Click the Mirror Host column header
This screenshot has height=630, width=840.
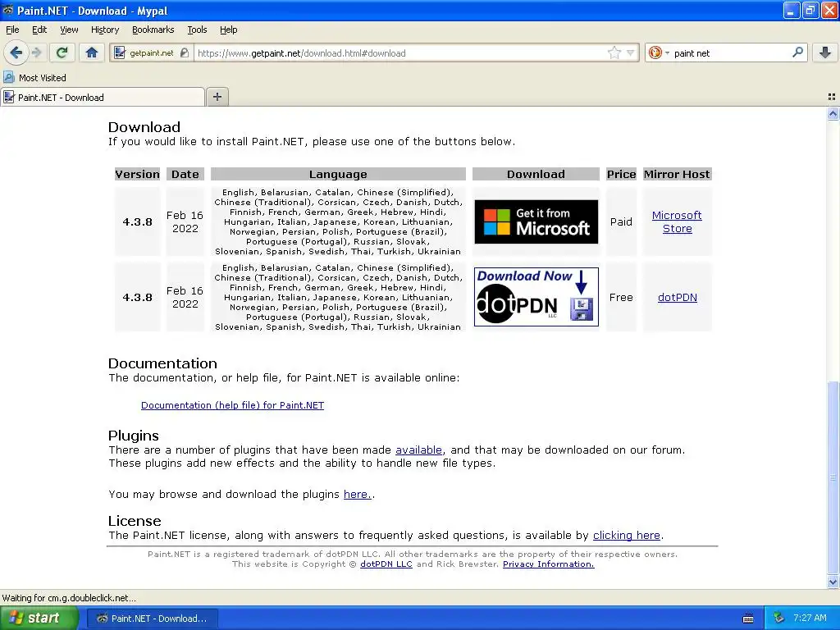(677, 174)
